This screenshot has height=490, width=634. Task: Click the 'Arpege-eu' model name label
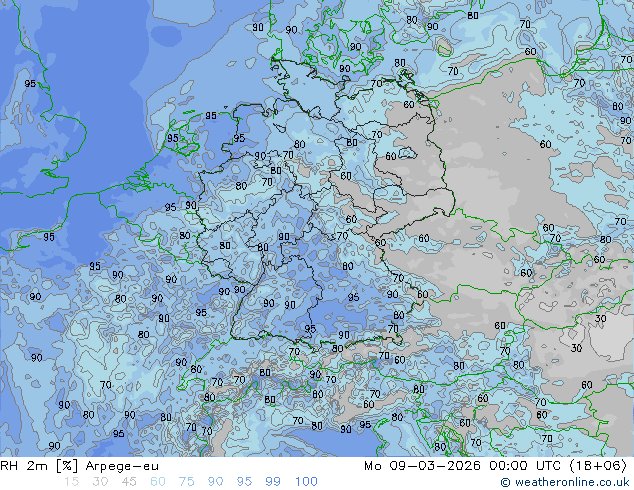pyautogui.click(x=122, y=467)
